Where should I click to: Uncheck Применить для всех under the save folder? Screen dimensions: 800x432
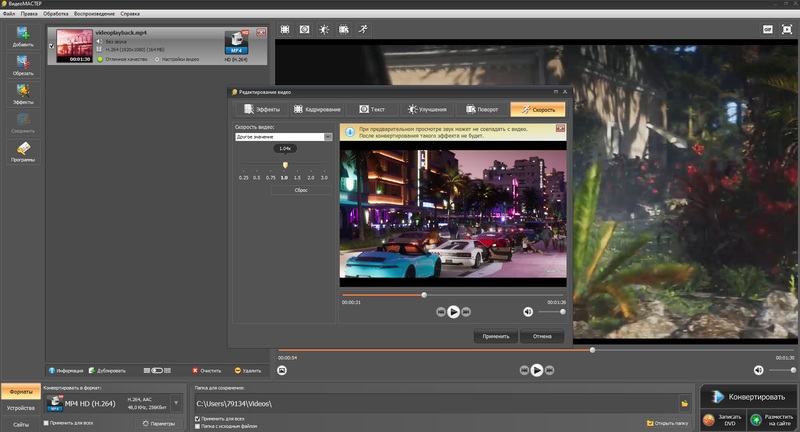tap(197, 419)
